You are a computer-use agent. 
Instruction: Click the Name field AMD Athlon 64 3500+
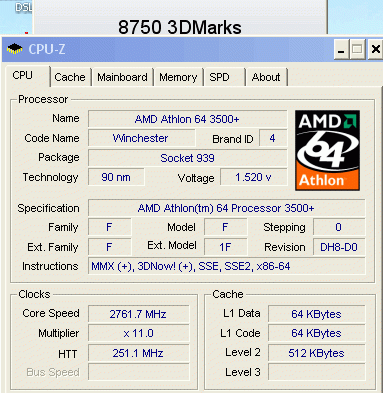pyautogui.click(x=187, y=119)
